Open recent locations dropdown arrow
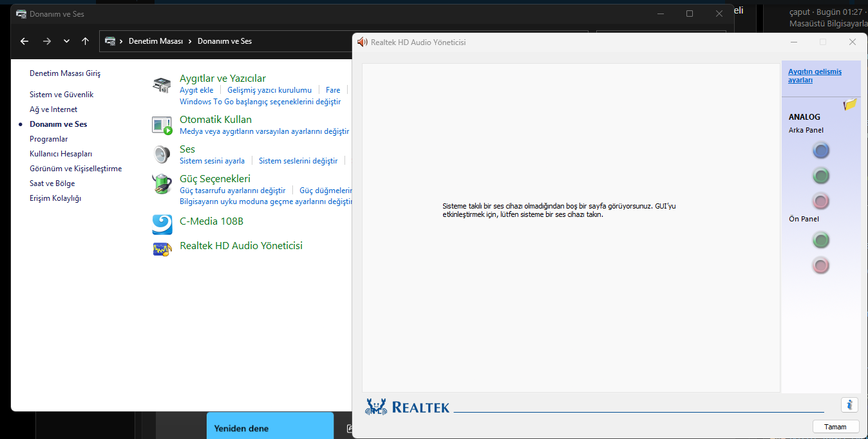 pos(66,41)
